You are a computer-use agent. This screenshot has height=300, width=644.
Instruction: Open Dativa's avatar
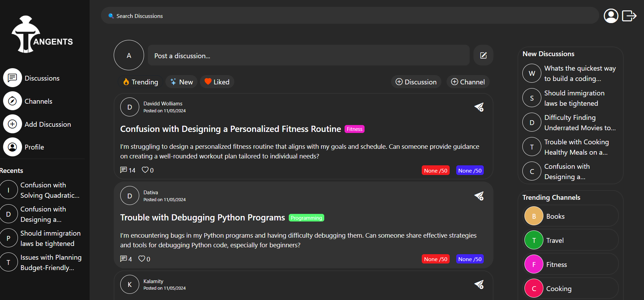130,196
